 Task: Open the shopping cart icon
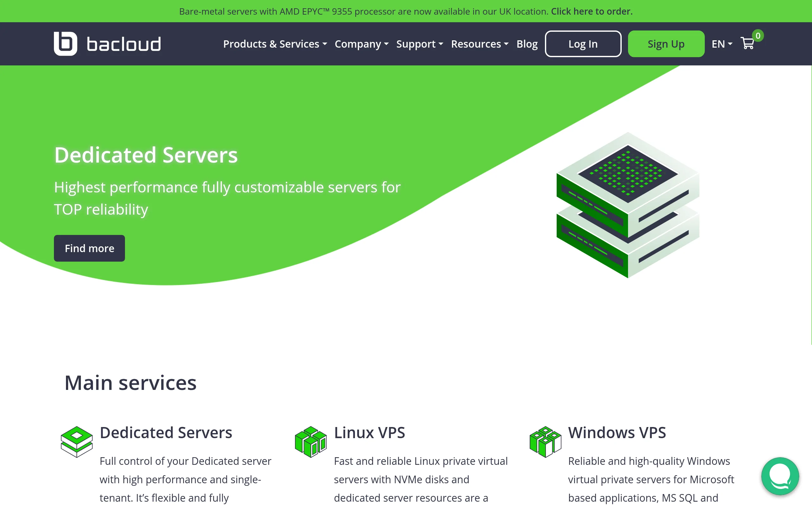[747, 44]
